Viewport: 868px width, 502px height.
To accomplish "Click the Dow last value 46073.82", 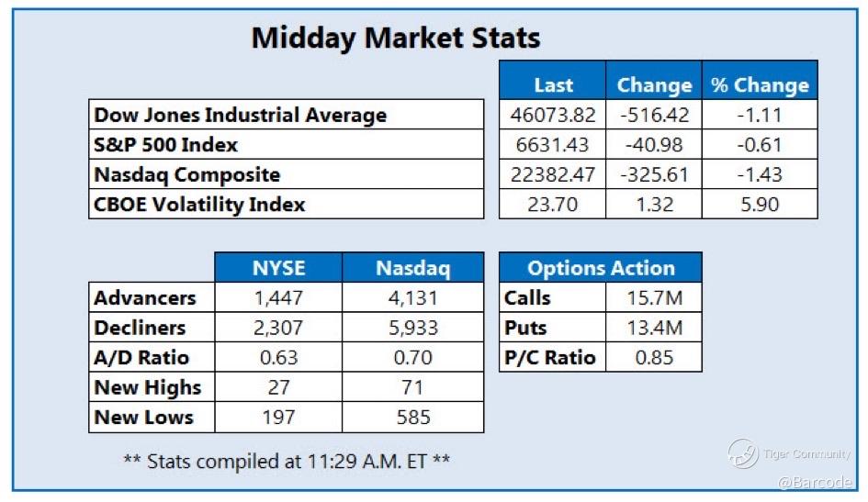I will 553,116.
